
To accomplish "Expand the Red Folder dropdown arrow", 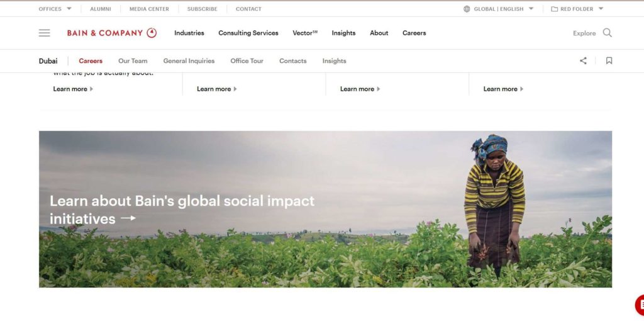I will (x=601, y=9).
